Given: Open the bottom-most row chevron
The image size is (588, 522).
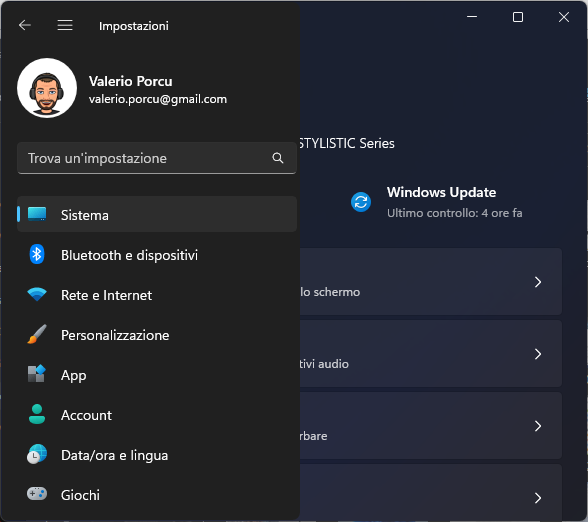Looking at the screenshot, I should pyautogui.click(x=538, y=498).
